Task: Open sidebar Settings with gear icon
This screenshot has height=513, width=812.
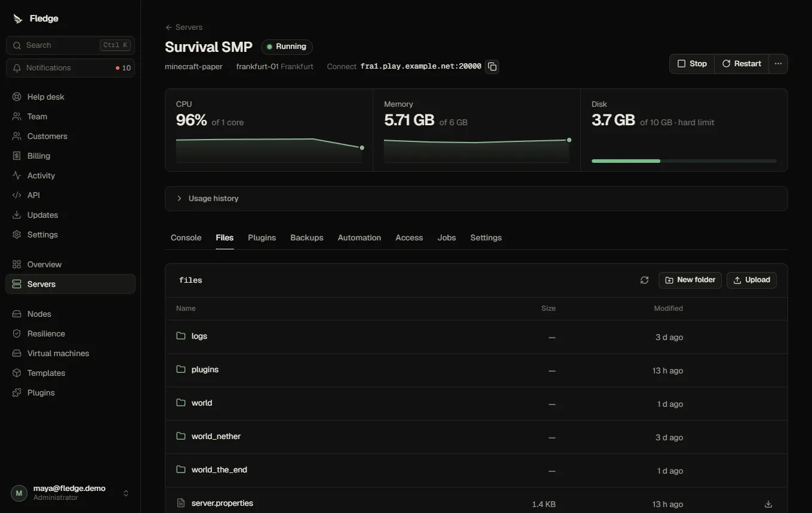Action: click(x=70, y=234)
